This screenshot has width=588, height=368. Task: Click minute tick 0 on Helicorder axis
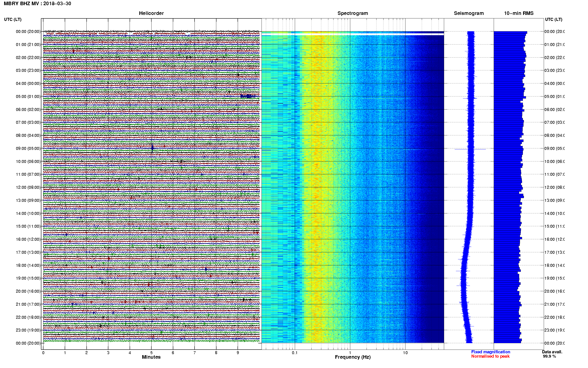(x=43, y=353)
